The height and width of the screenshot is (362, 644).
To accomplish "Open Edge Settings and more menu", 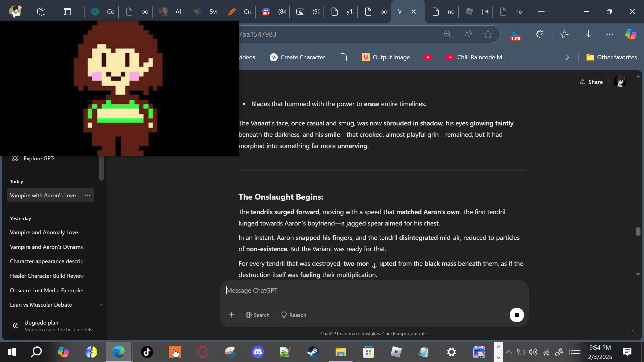I will pyautogui.click(x=610, y=34).
